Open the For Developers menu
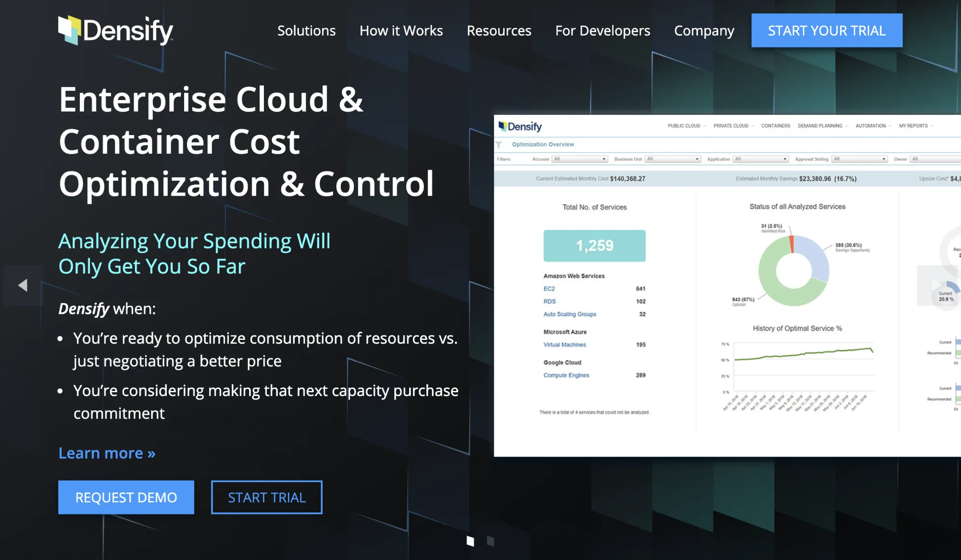961x560 pixels. [x=603, y=31]
